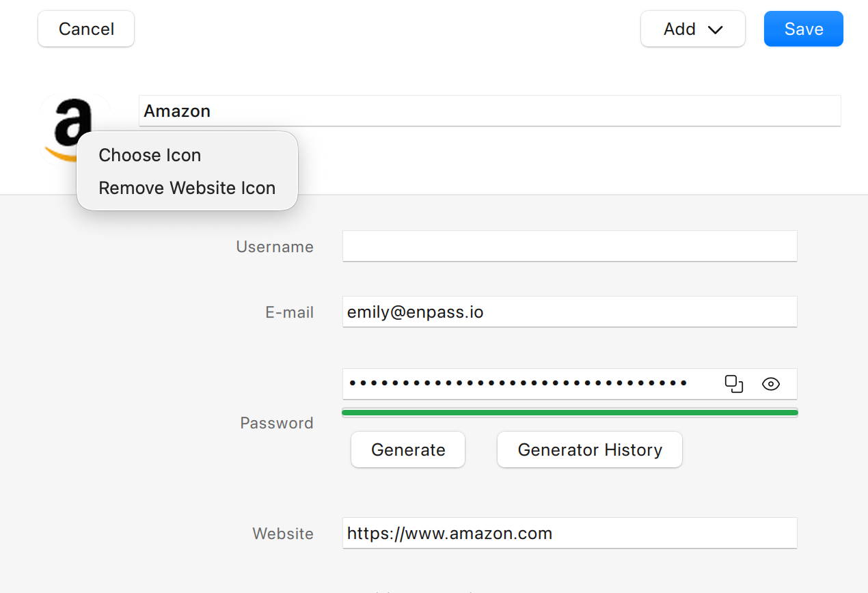Screen dimensions: 868x593
Task: Click the Username field label
Action: 275,247
